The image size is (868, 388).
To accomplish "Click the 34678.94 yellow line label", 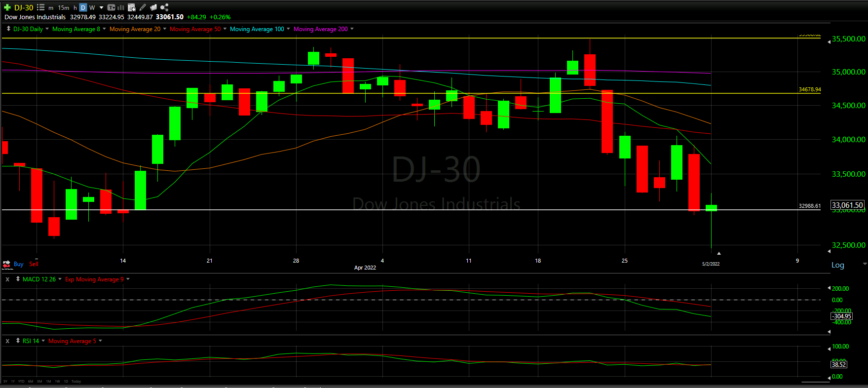I will pyautogui.click(x=810, y=90).
